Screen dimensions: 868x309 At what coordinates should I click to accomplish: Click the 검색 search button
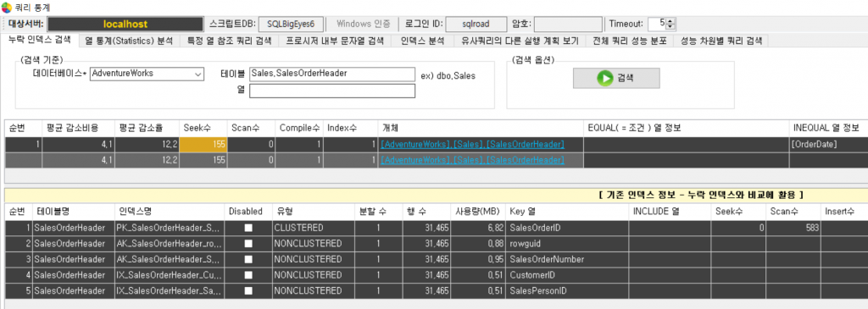pos(616,78)
